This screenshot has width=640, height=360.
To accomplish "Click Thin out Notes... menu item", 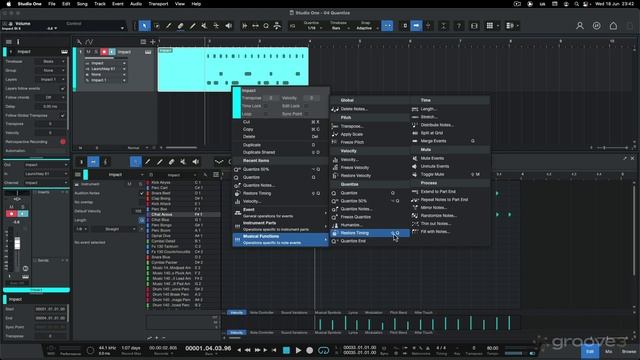I will [450, 224].
